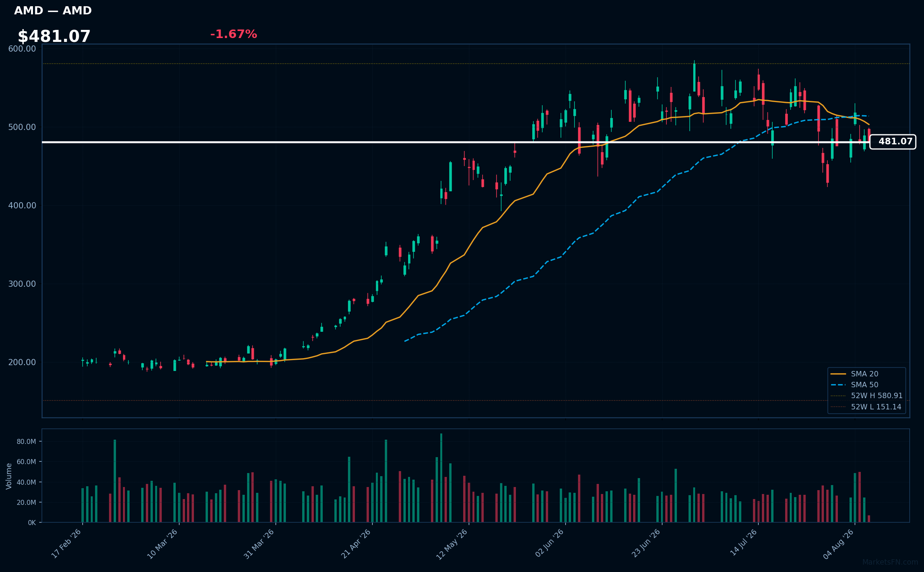
Task: Click the 300.00 price axis label
Action: pos(22,284)
